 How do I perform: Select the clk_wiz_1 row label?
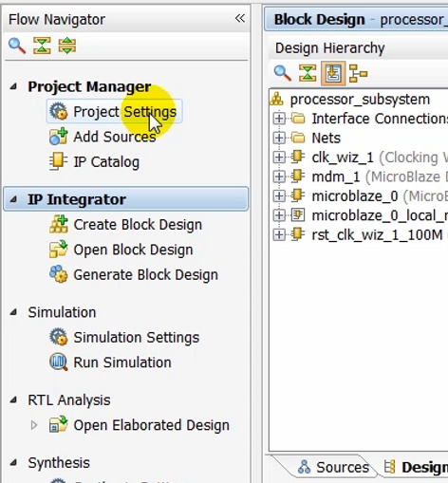point(343,158)
